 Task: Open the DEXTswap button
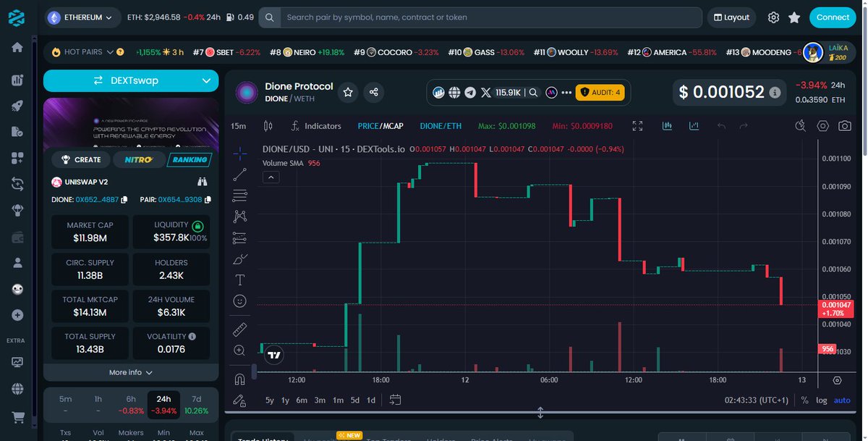tap(131, 80)
